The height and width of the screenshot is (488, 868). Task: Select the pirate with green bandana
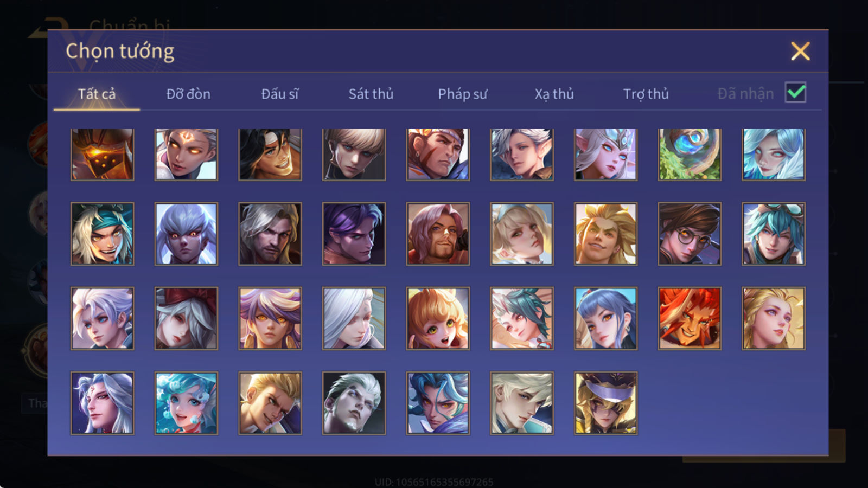pyautogui.click(x=102, y=234)
